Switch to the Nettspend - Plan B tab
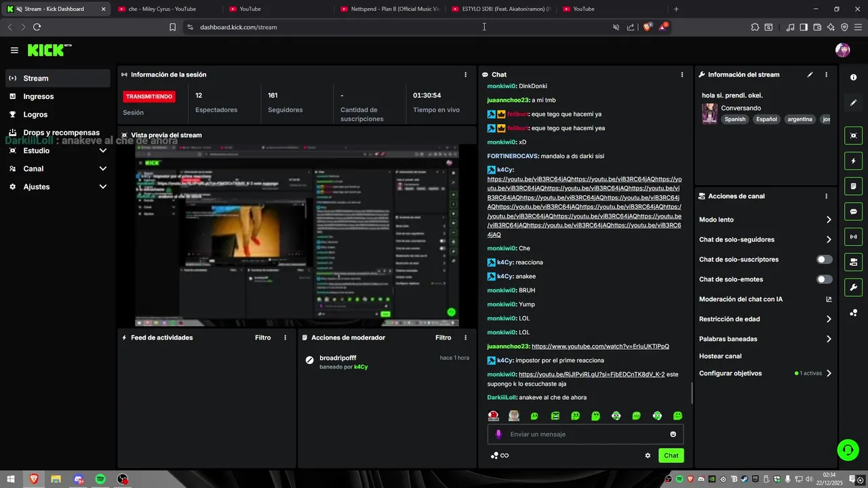 click(390, 9)
